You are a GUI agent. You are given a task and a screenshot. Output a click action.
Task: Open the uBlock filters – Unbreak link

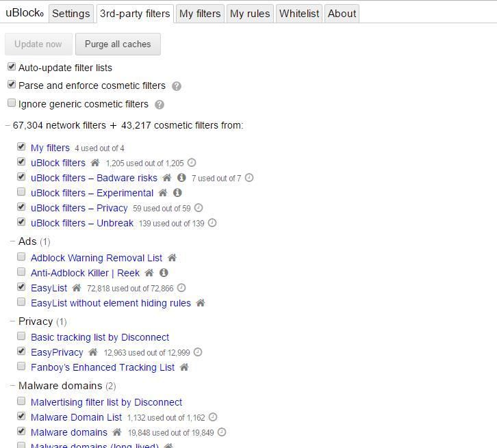point(82,223)
